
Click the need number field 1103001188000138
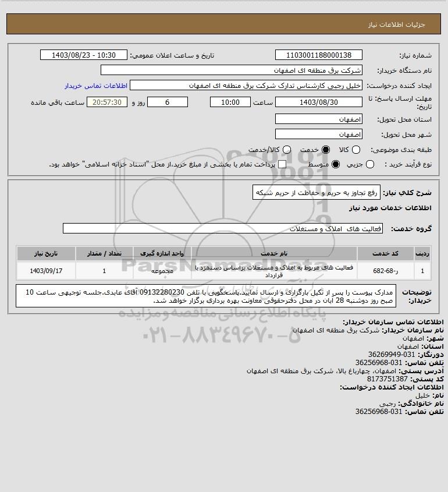(x=318, y=55)
